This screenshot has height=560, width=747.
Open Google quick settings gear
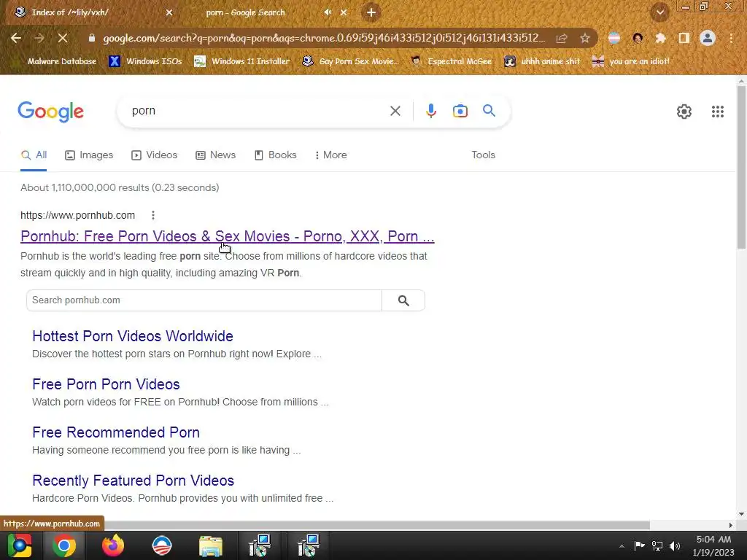(x=684, y=112)
